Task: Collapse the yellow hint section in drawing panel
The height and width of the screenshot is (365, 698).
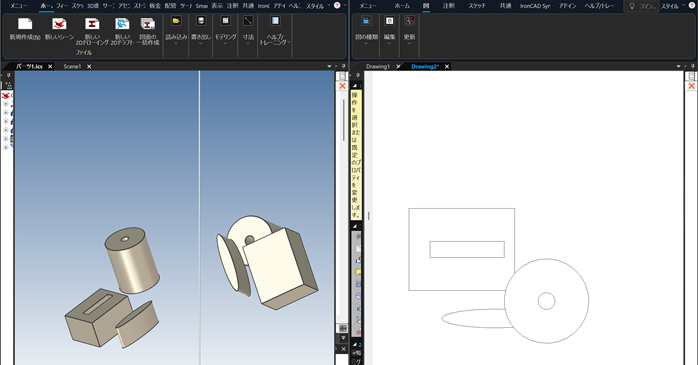Action: (355, 85)
